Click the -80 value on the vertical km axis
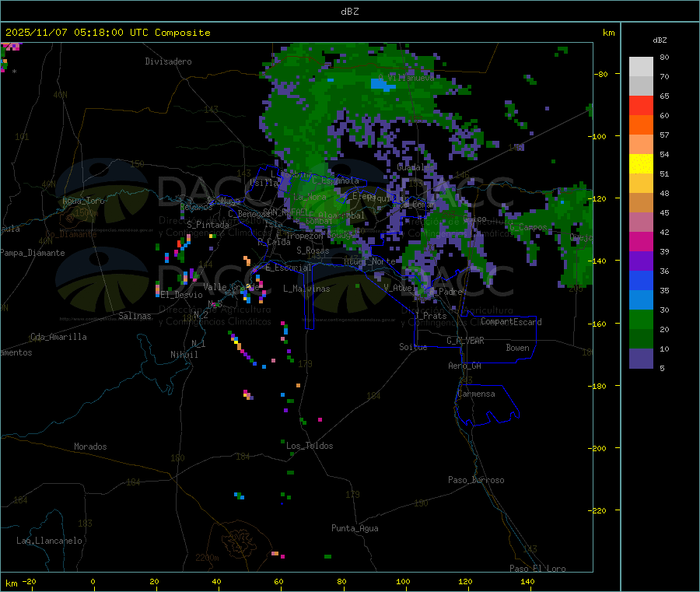This screenshot has height=592, width=700. point(600,74)
